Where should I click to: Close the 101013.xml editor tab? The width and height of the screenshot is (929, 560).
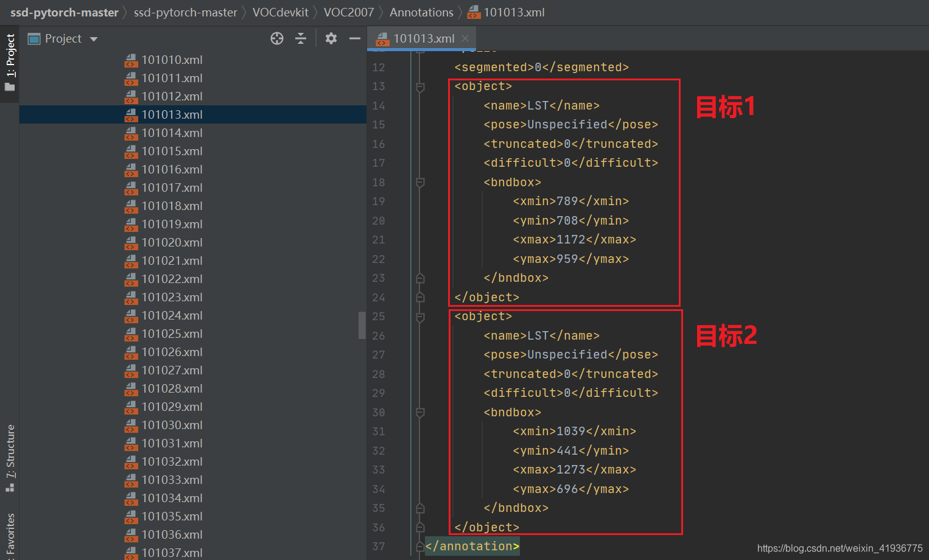tap(465, 38)
